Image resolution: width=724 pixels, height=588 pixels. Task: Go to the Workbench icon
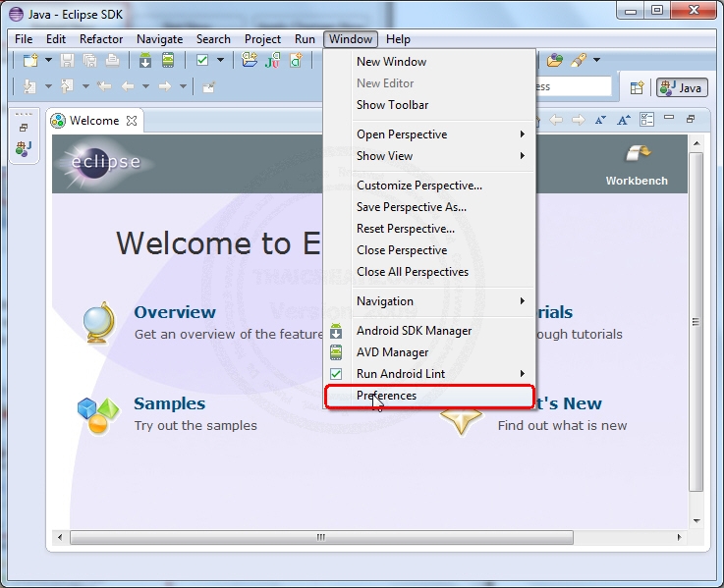[637, 165]
